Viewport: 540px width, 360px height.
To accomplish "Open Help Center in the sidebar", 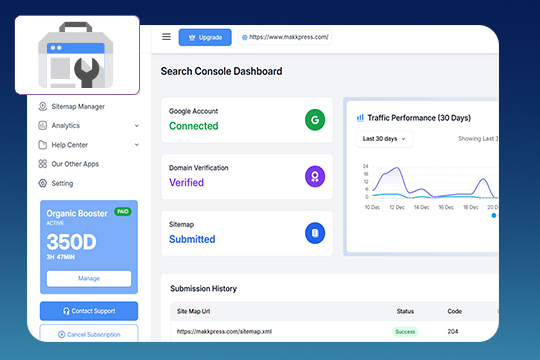I will coord(70,145).
